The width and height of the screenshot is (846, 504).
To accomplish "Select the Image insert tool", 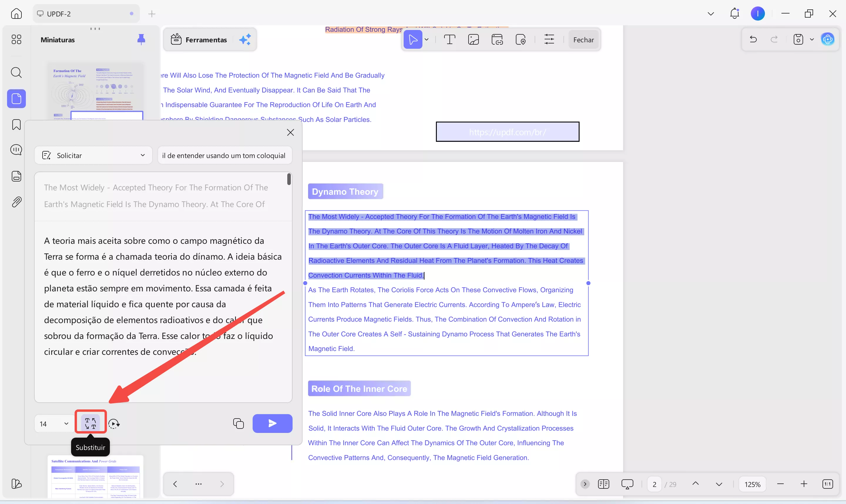I will pos(473,40).
